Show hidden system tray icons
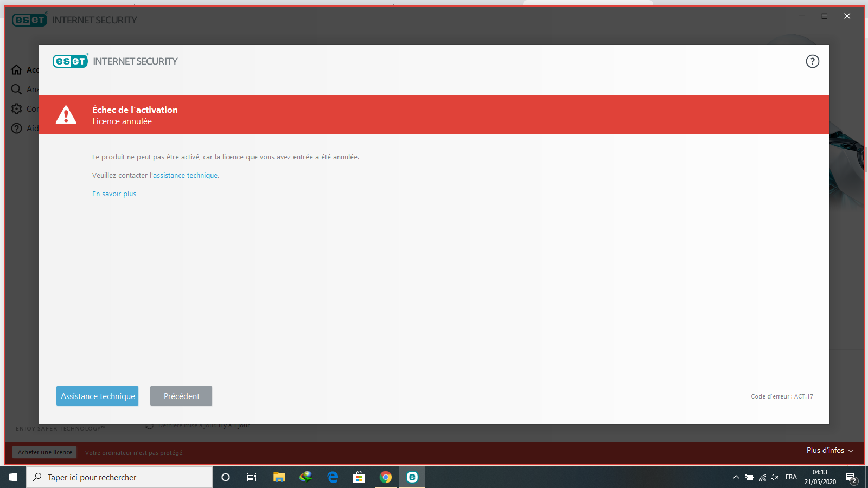 point(736,477)
